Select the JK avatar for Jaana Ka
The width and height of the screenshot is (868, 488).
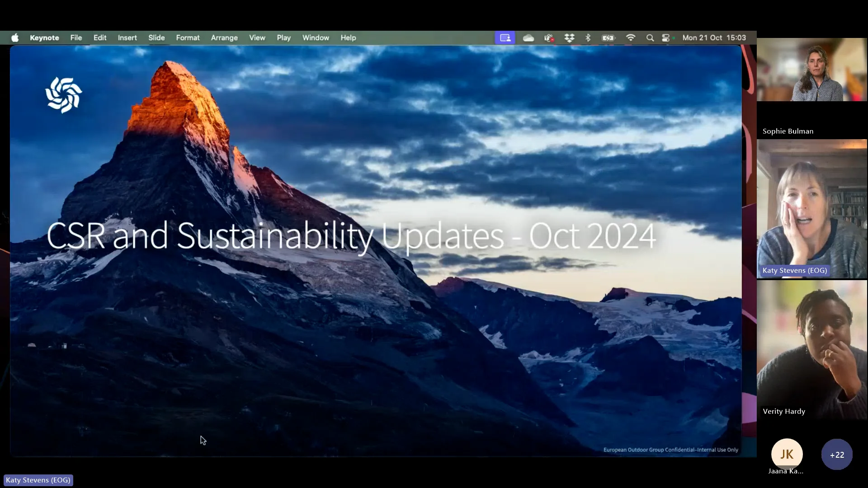coord(787,454)
